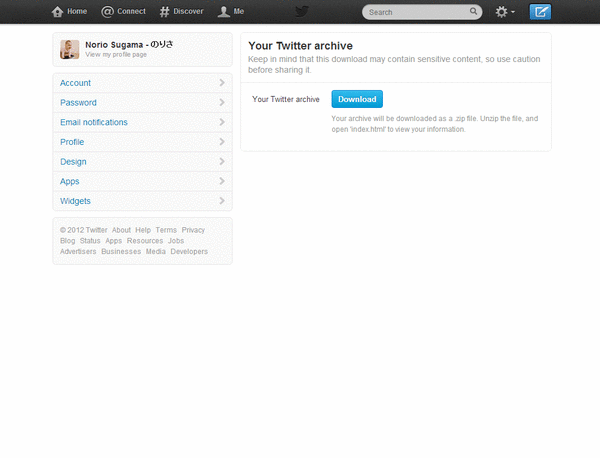Click the Me person icon
600x458 pixels.
click(x=223, y=12)
